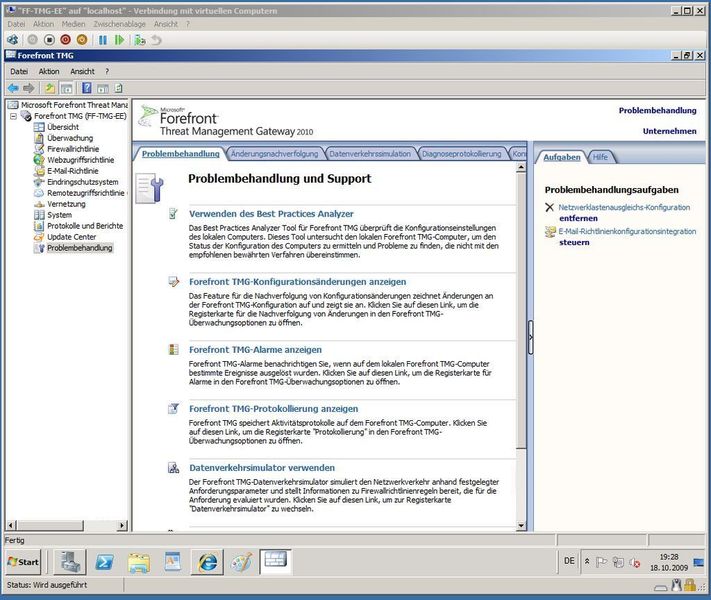Select the System tree node
This screenshot has width=711, height=600.
[x=59, y=215]
